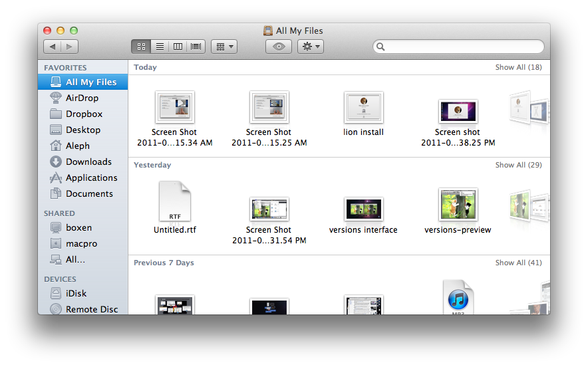Click the Documents sidebar icon
Image resolution: width=588 pixels, height=367 pixels.
[x=56, y=193]
